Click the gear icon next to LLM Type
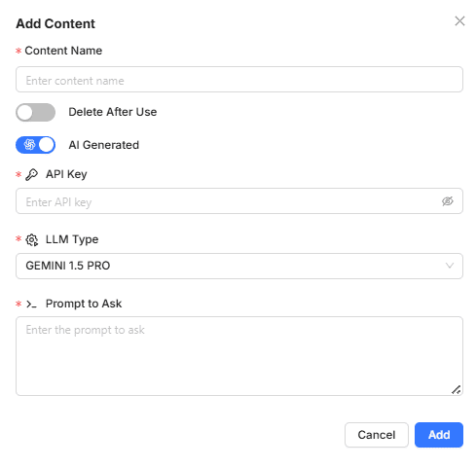The width and height of the screenshot is (476, 467). (32, 240)
